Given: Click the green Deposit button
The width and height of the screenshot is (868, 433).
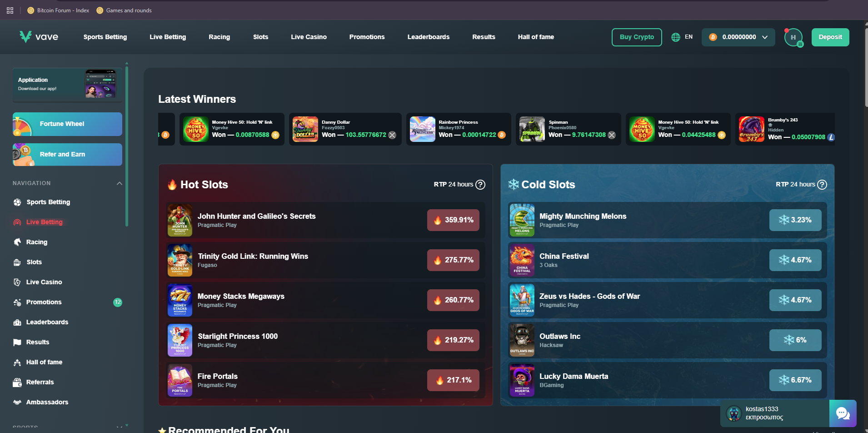Looking at the screenshot, I should 830,37.
